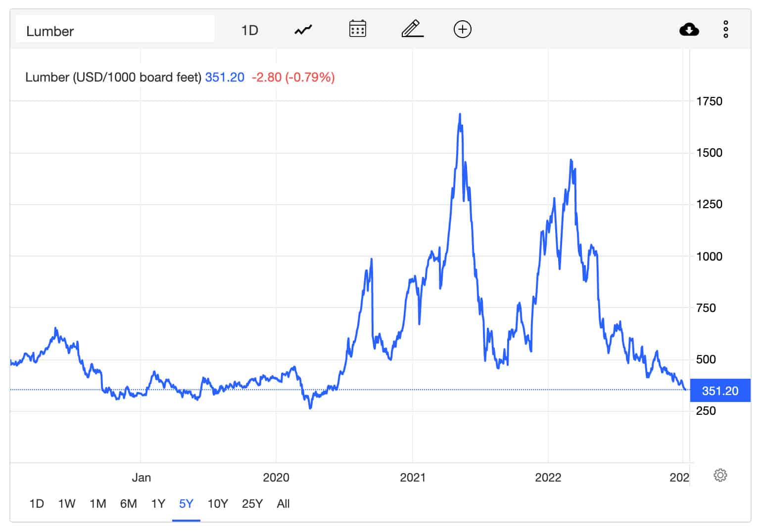Viewport: 761px width, 532px height.
Task: Click the 351.20 current price label on axis
Action: pos(720,391)
